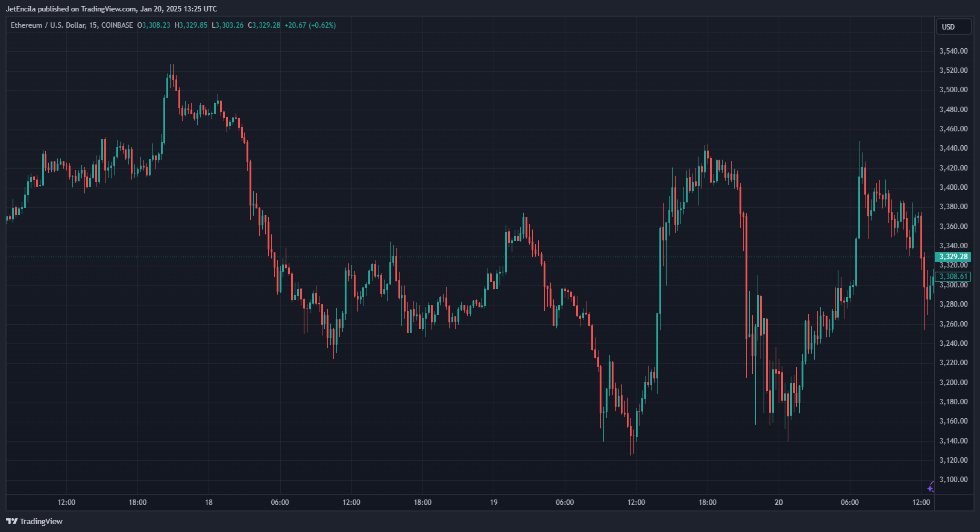Click the date label 19 on the time axis

pos(494,502)
